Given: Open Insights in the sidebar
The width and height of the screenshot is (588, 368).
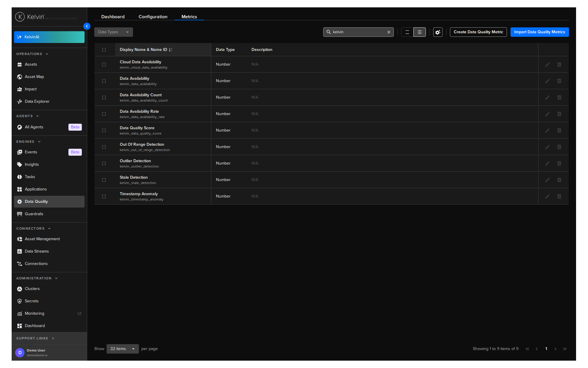Looking at the screenshot, I should pos(49,165).
